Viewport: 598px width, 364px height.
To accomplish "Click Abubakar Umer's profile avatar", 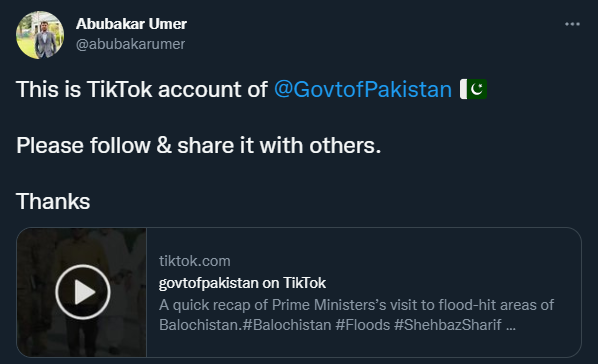I will click(40, 35).
